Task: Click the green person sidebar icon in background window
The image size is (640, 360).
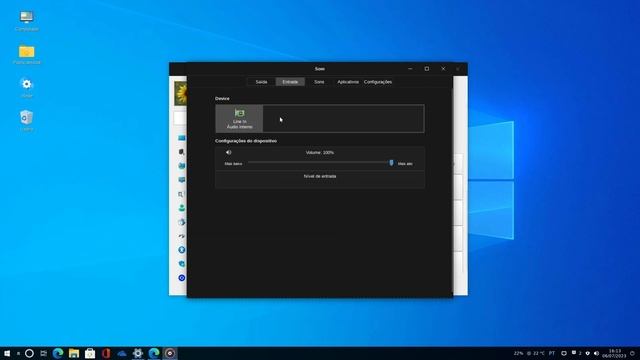Action: 182,208
